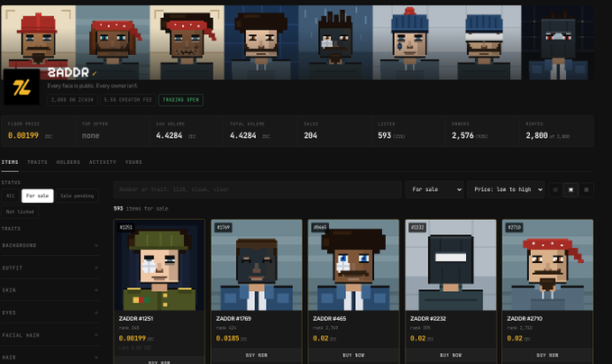
Task: Click the #2232 badge on fourth card
Action: point(417,227)
